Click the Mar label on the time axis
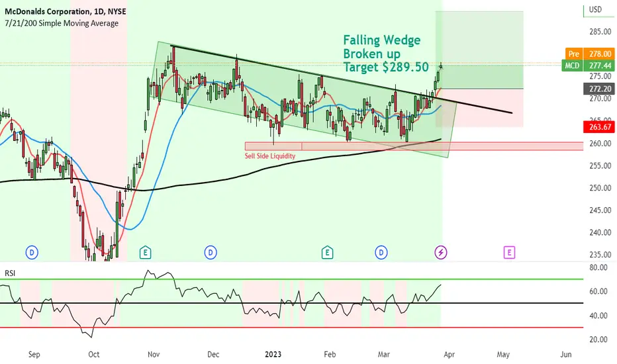Image resolution: width=617 pixels, height=364 pixels. [x=384, y=355]
